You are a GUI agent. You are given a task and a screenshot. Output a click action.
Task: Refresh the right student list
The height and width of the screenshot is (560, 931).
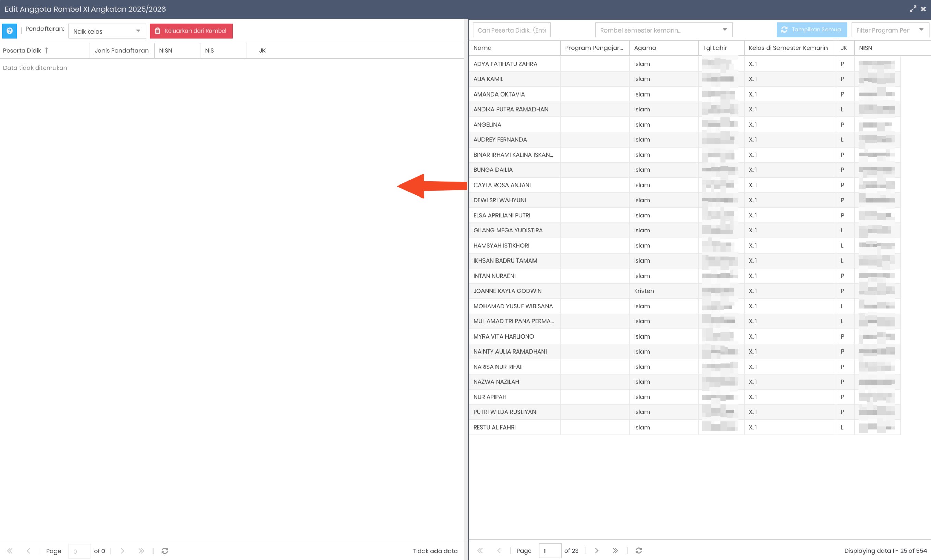coord(639,550)
